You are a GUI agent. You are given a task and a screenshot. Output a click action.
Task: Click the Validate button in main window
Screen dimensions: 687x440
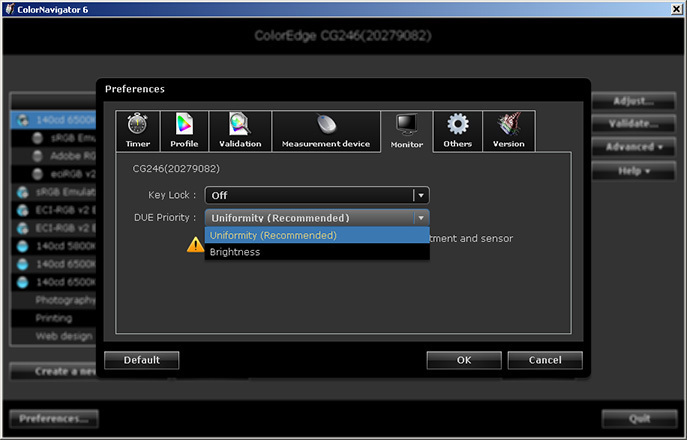tap(634, 124)
